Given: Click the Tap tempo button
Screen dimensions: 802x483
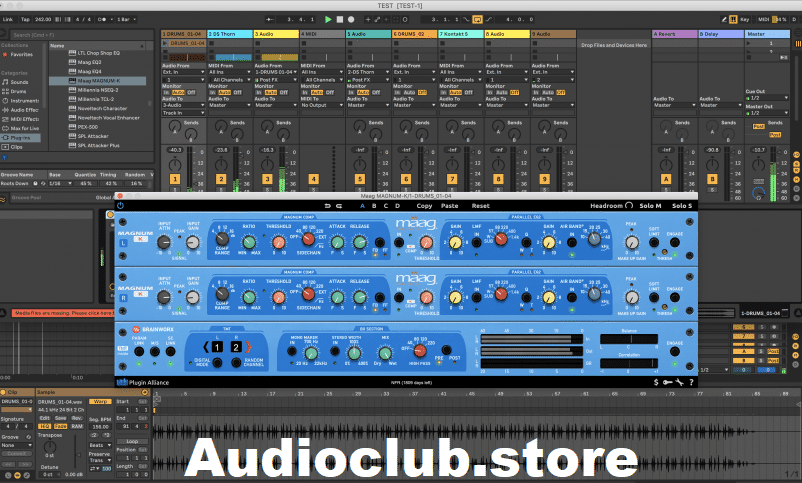Looking at the screenshot, I should (25, 19).
